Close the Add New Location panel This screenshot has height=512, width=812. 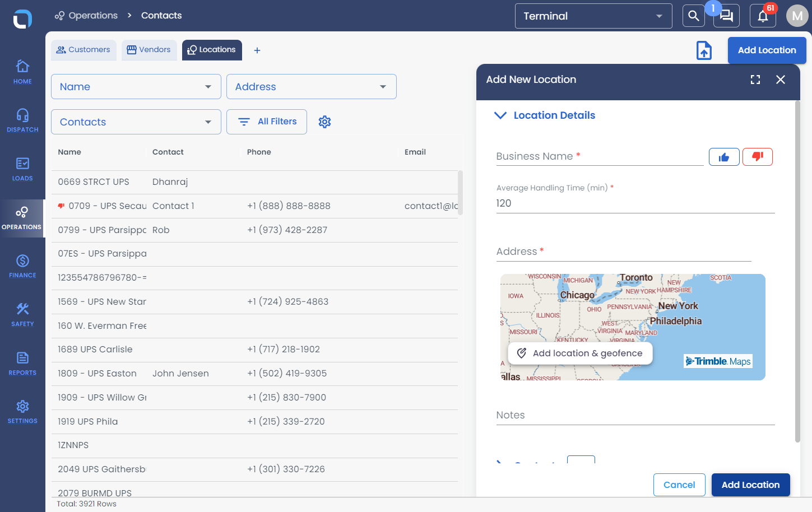pyautogui.click(x=780, y=80)
